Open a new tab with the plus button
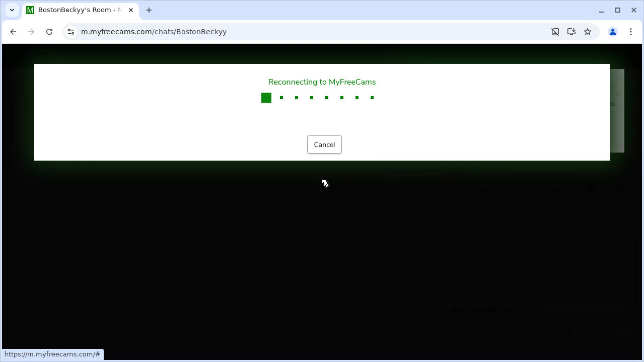The height and width of the screenshot is (362, 644). [149, 10]
